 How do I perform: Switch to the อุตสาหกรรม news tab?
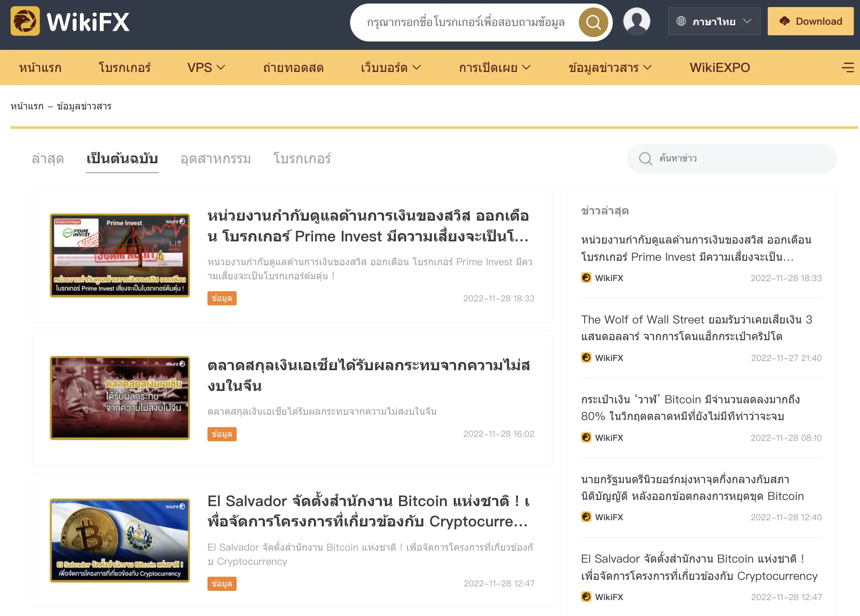click(215, 158)
